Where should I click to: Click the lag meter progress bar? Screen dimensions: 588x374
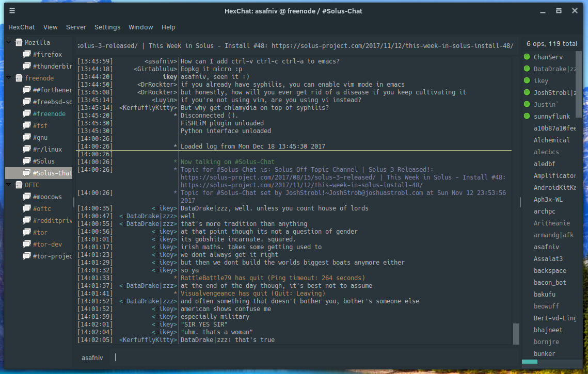click(552, 362)
